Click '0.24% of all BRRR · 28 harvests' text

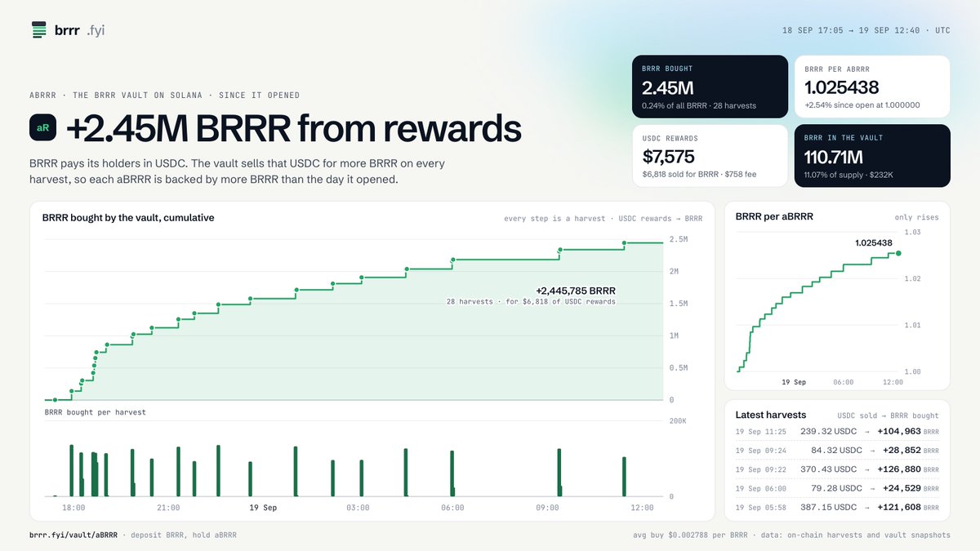pos(700,105)
